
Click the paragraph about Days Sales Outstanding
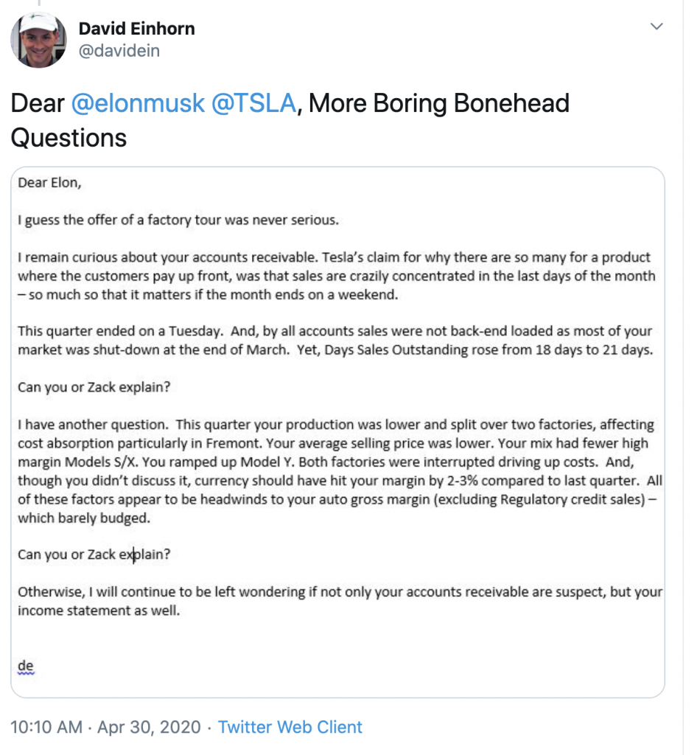335,341
